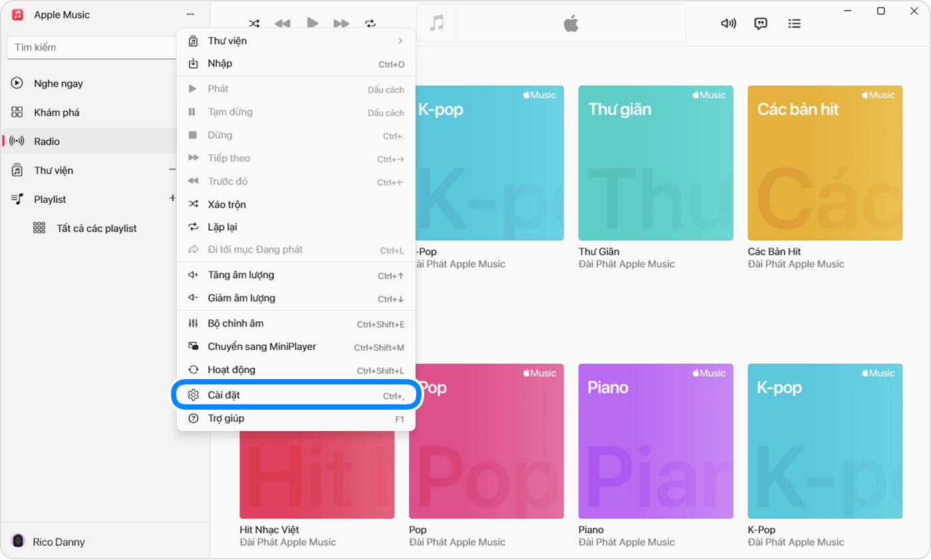This screenshot has height=560, width=931.
Task: Open Hoạt động from the menu
Action: pyautogui.click(x=296, y=370)
